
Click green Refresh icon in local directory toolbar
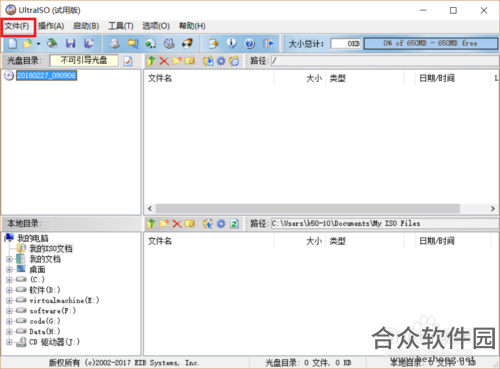(x=234, y=223)
